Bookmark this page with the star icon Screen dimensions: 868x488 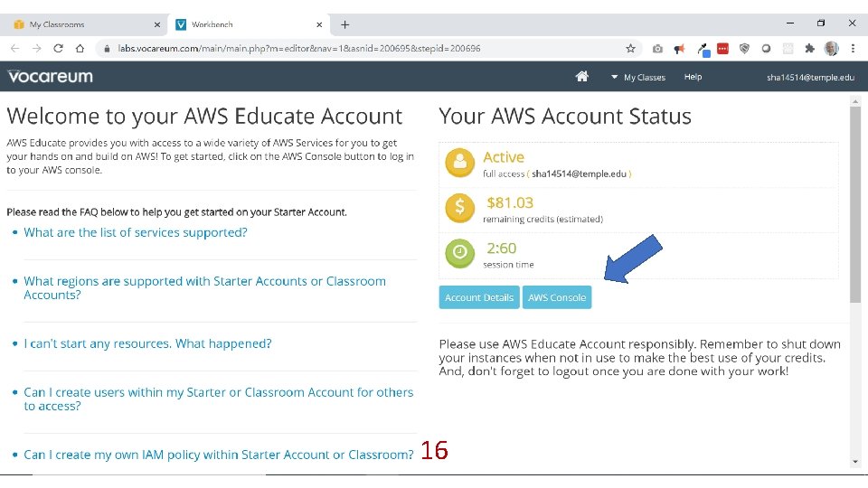(631, 49)
